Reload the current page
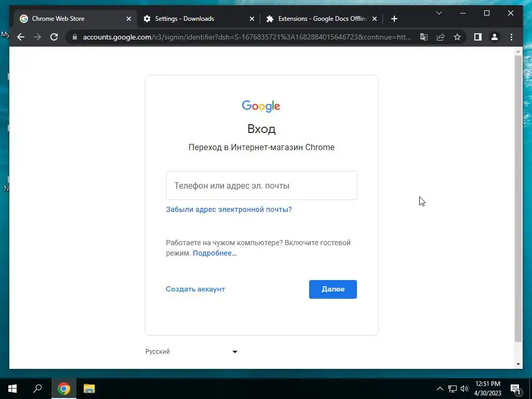Image resolution: width=532 pixels, height=399 pixels. 54,37
